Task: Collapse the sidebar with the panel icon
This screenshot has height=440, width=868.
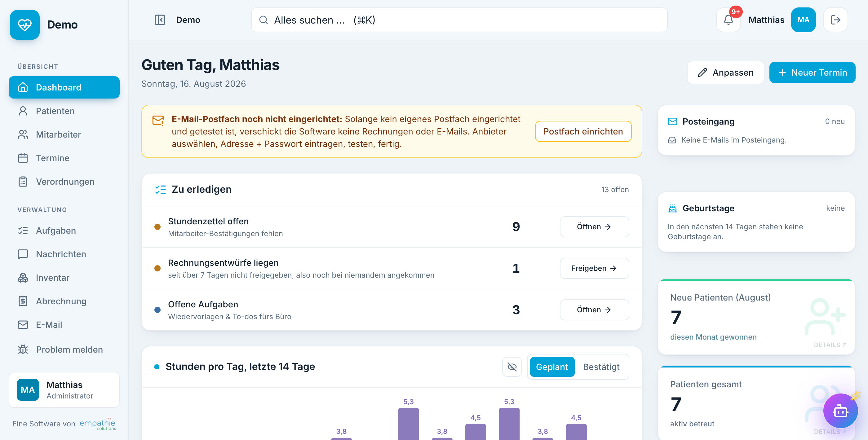Action: click(160, 20)
